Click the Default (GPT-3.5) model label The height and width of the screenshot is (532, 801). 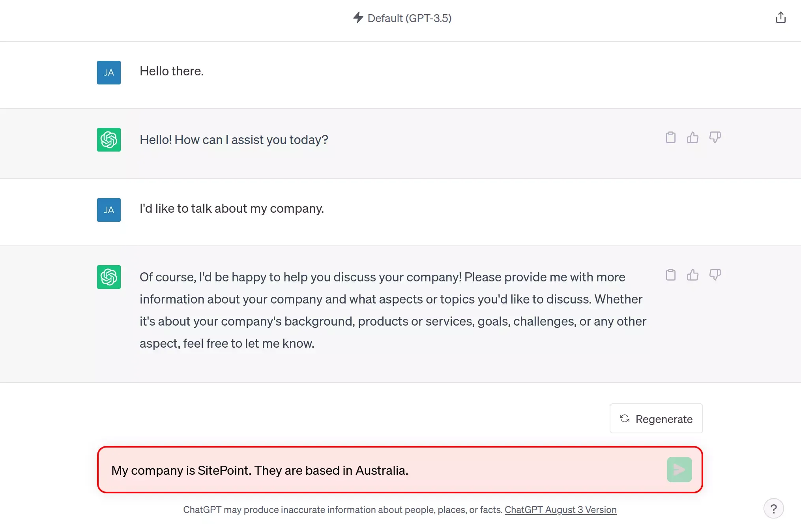409,18
